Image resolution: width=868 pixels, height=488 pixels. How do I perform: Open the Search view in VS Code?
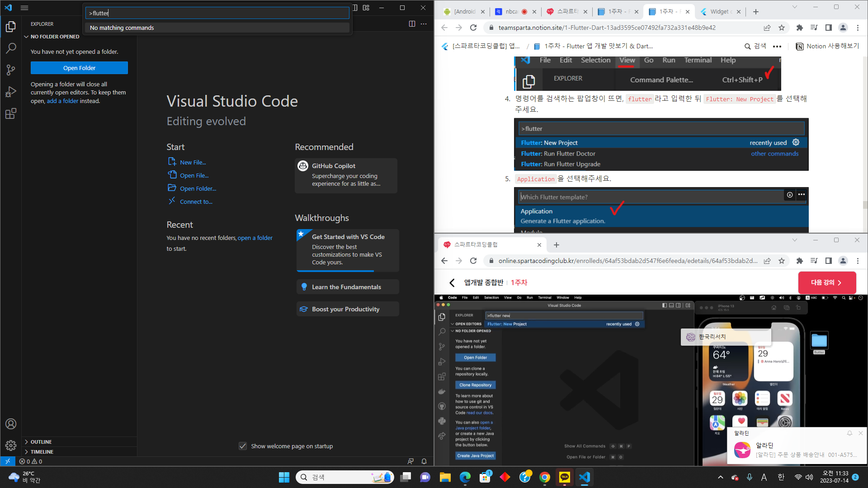tap(11, 48)
